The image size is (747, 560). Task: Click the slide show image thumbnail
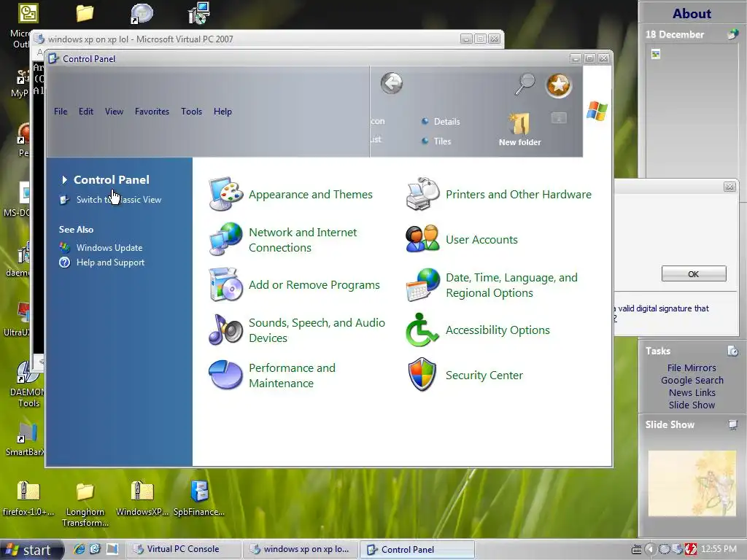[x=692, y=483]
